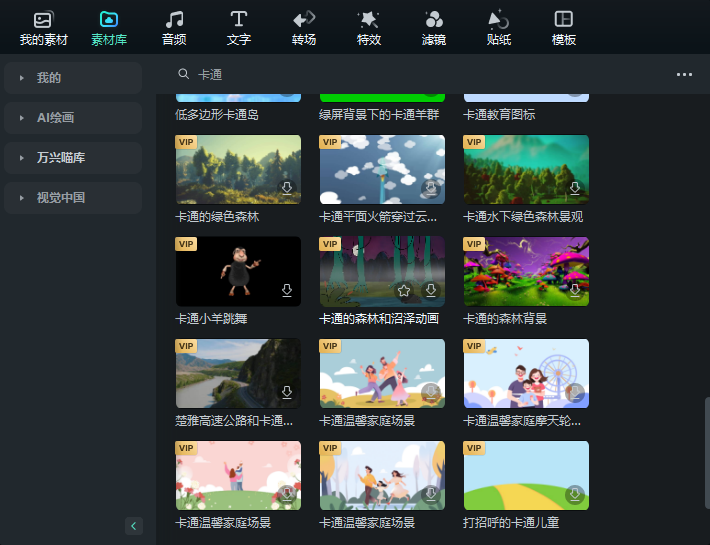Click the 素材库 stock library tab

[108, 28]
